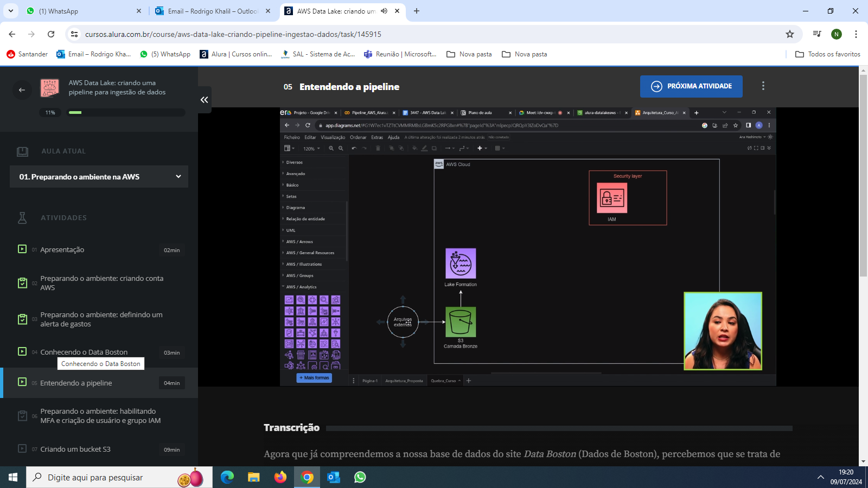868x488 pixels.
Task: Click the 'Mais formas' button in the video
Action: (314, 378)
